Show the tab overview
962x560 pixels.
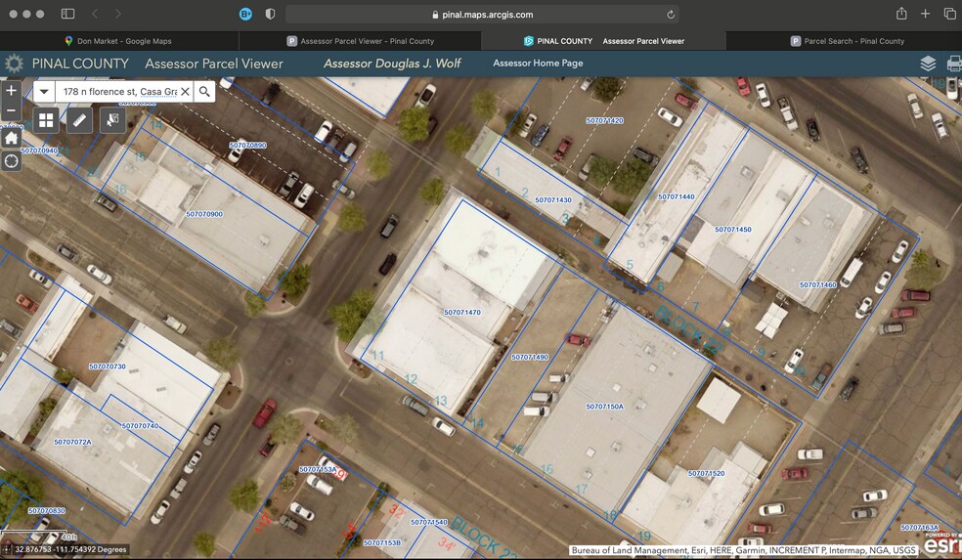(949, 14)
